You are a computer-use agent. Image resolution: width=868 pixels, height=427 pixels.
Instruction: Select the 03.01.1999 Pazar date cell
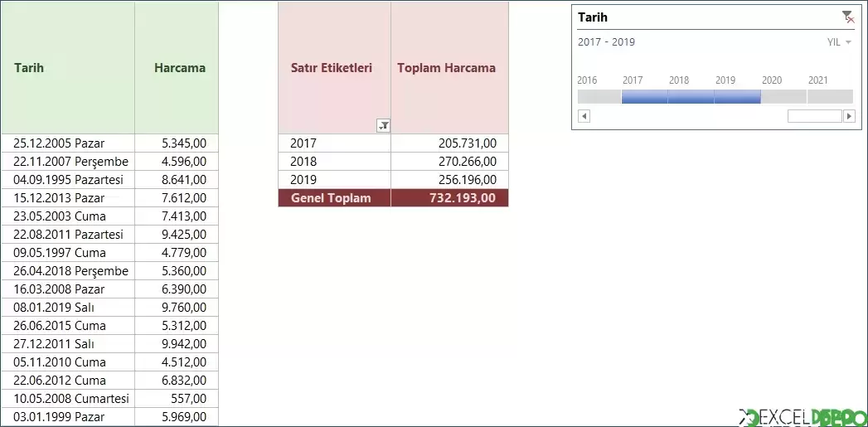point(67,417)
